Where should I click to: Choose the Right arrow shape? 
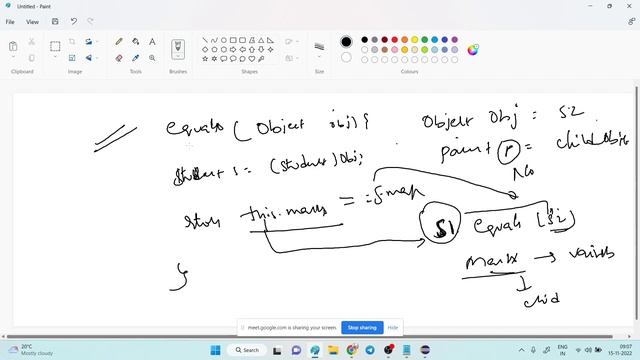click(x=233, y=49)
